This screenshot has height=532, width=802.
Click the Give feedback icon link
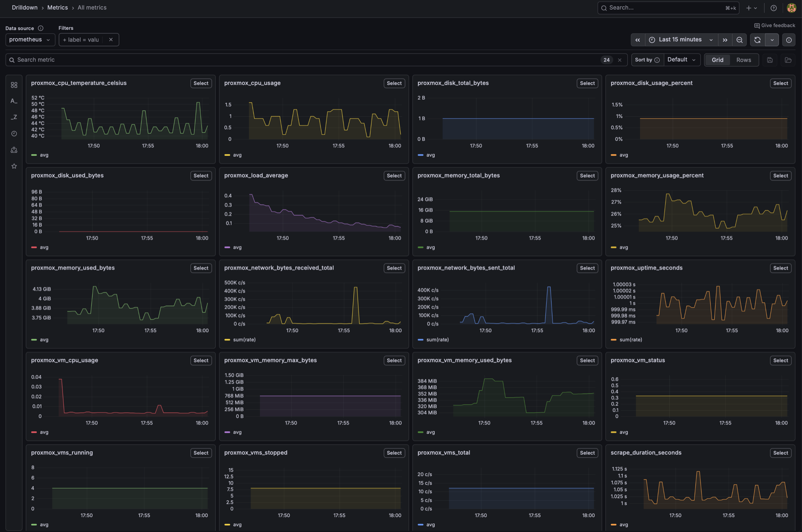(774, 25)
